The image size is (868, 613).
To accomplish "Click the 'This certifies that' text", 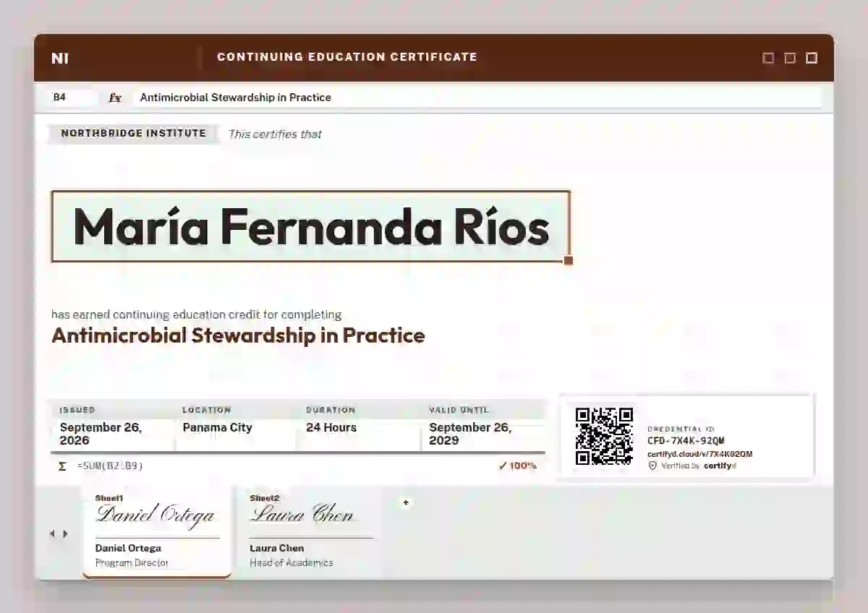I will click(275, 134).
